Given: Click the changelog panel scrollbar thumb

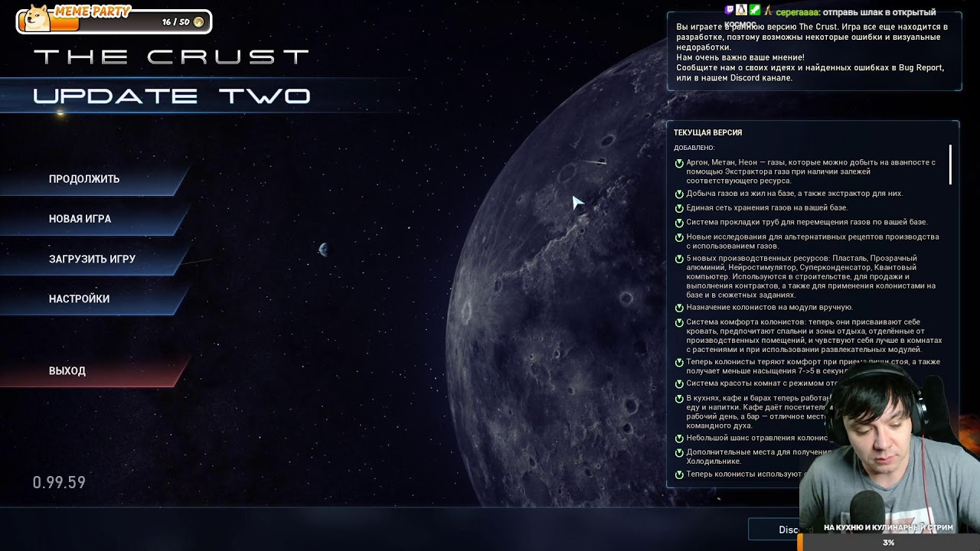Looking at the screenshot, I should pos(950,165).
